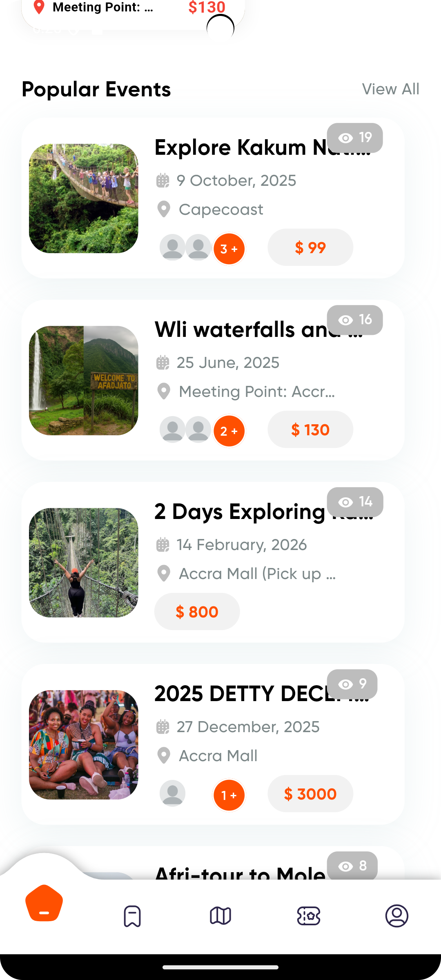Show 2 + attendees on Wli event
This screenshot has height=980, width=441.
click(x=229, y=431)
